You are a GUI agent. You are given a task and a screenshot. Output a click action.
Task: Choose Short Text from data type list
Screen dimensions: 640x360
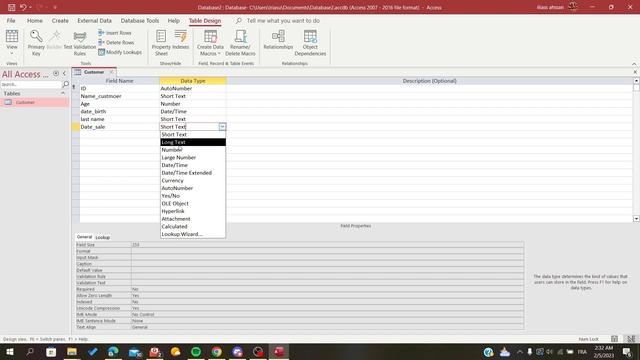click(193, 134)
